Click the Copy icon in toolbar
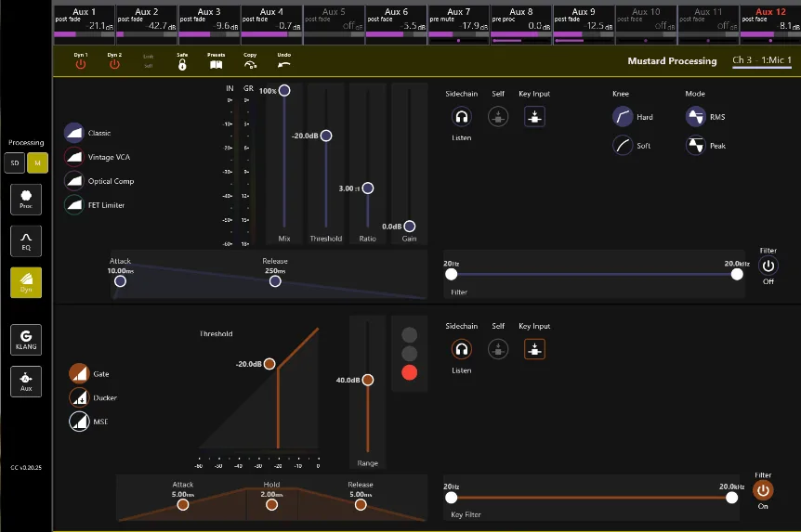 (x=250, y=64)
